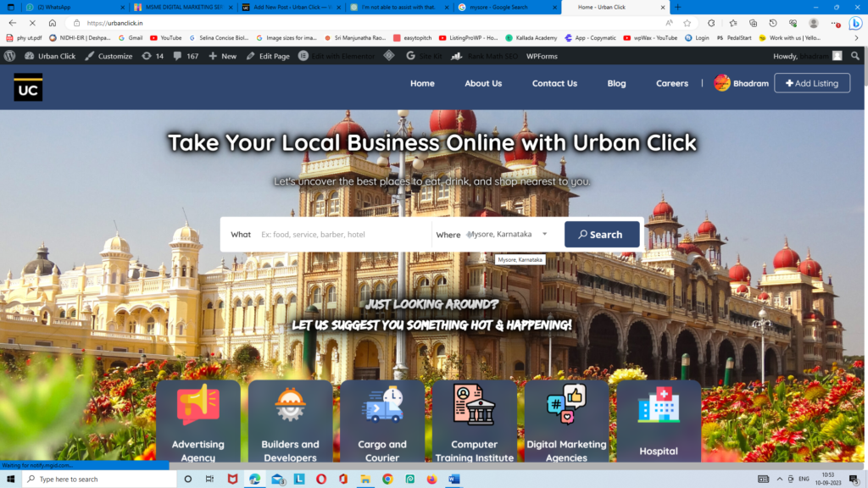The width and height of the screenshot is (868, 488).
Task: Stop loading the page
Action: 32,23
